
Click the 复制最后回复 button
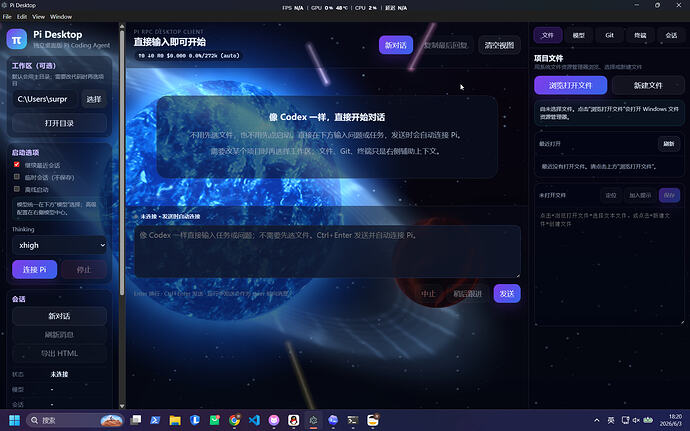[445, 45]
